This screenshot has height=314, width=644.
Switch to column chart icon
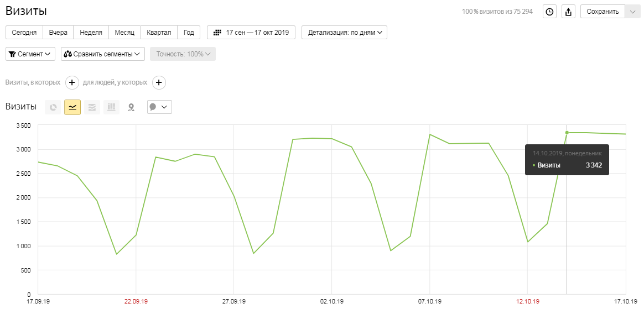coord(111,107)
